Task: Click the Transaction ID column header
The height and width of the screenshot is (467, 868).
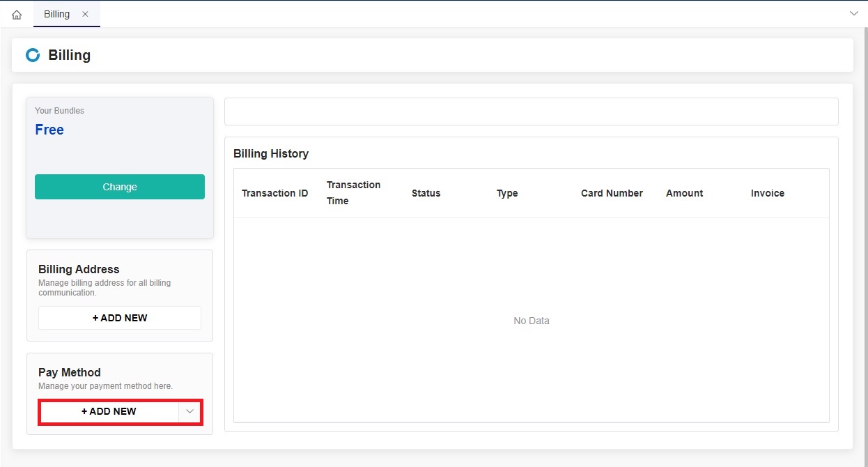Action: coord(275,193)
